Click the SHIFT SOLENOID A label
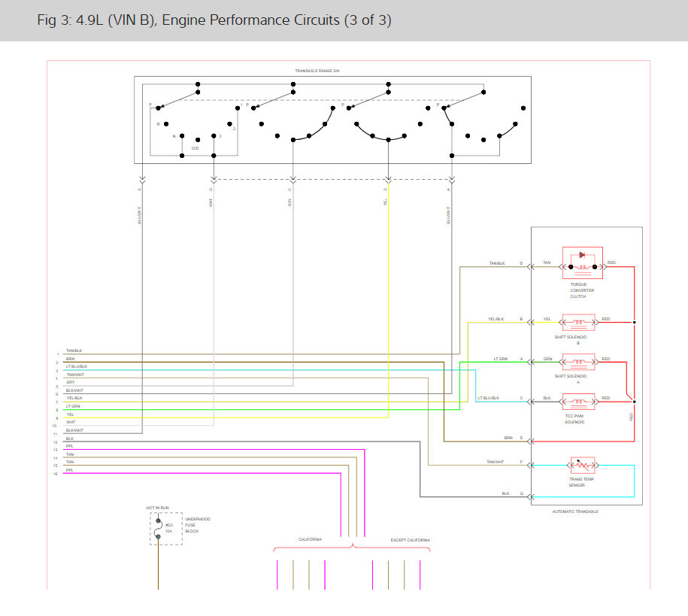This screenshot has height=616, width=688. pos(571,379)
